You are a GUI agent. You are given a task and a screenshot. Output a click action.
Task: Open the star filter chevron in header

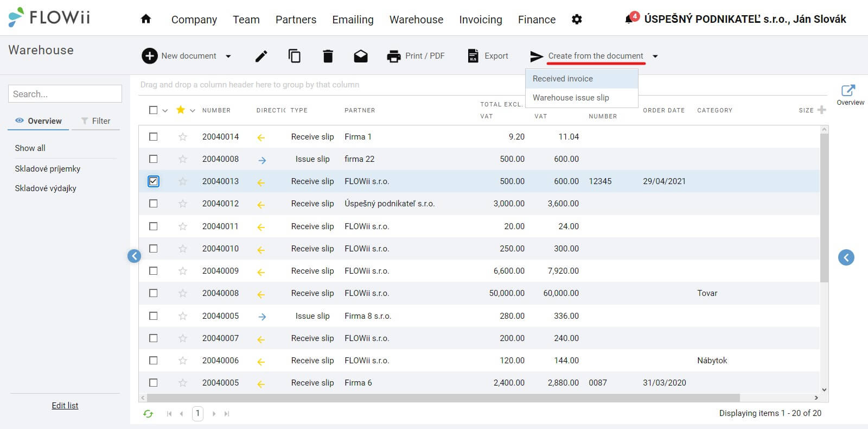coord(192,110)
